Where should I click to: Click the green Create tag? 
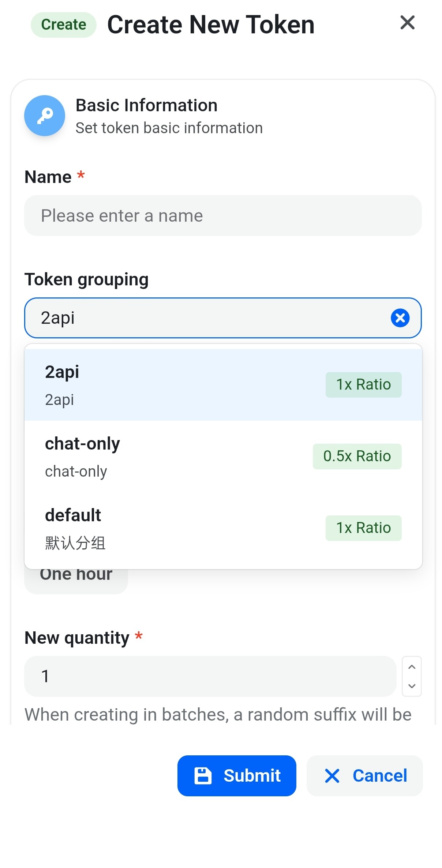click(x=64, y=25)
